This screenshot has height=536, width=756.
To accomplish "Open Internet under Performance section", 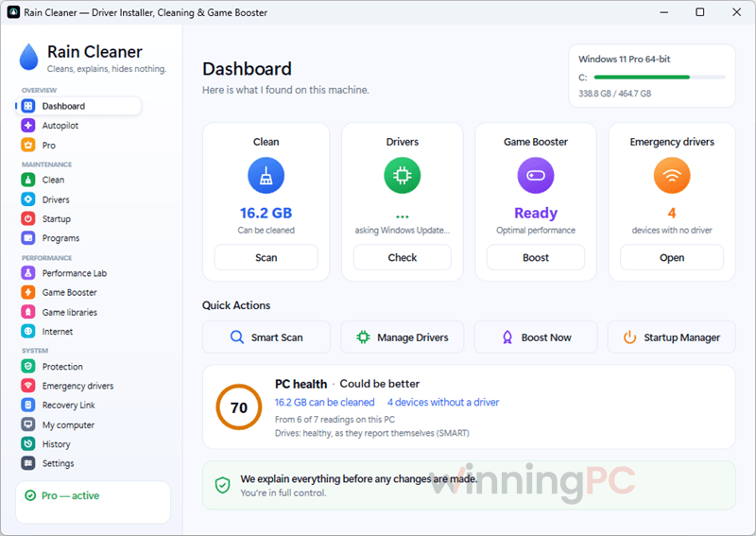I will click(78, 332).
